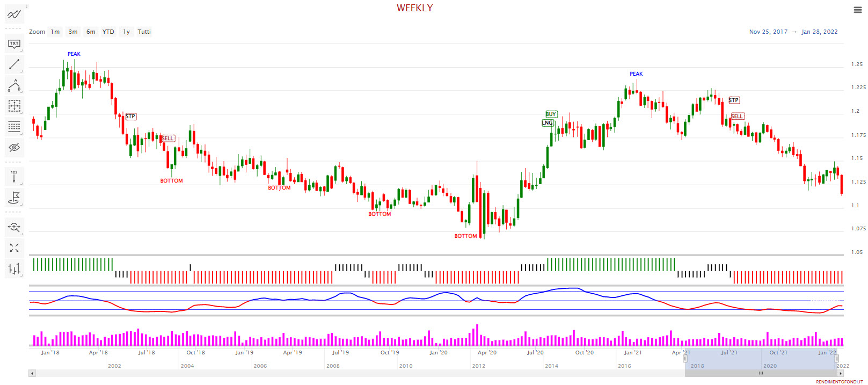Click the Jan '18 time axis label

pyautogui.click(x=50, y=353)
